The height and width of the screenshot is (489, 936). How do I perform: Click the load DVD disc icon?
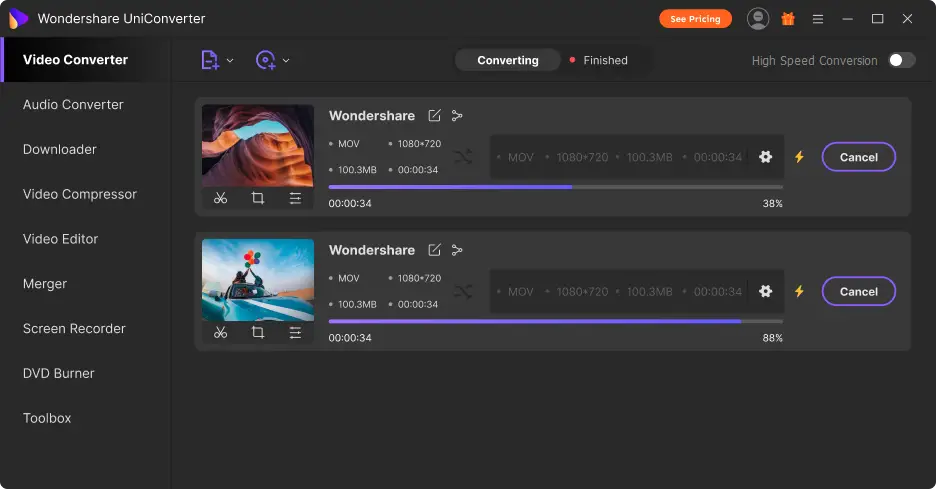[266, 60]
